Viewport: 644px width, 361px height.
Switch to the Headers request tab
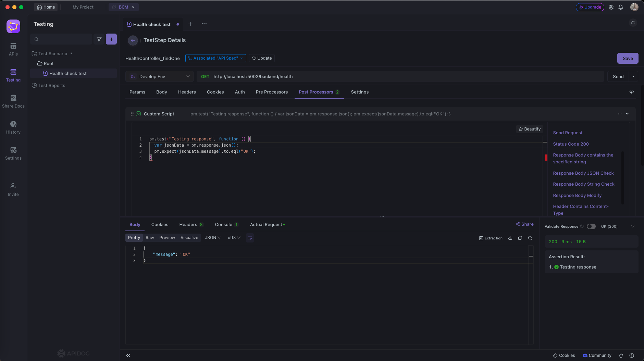187,92
